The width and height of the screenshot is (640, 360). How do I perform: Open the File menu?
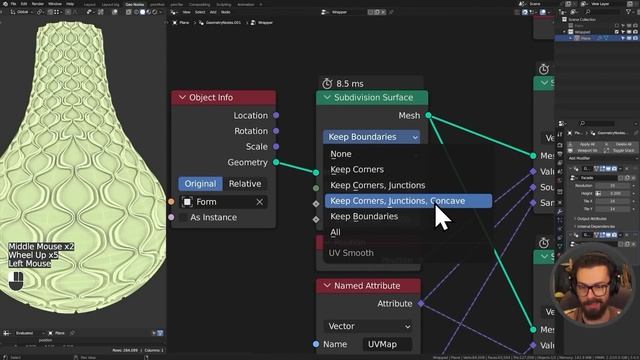(x=13, y=4)
